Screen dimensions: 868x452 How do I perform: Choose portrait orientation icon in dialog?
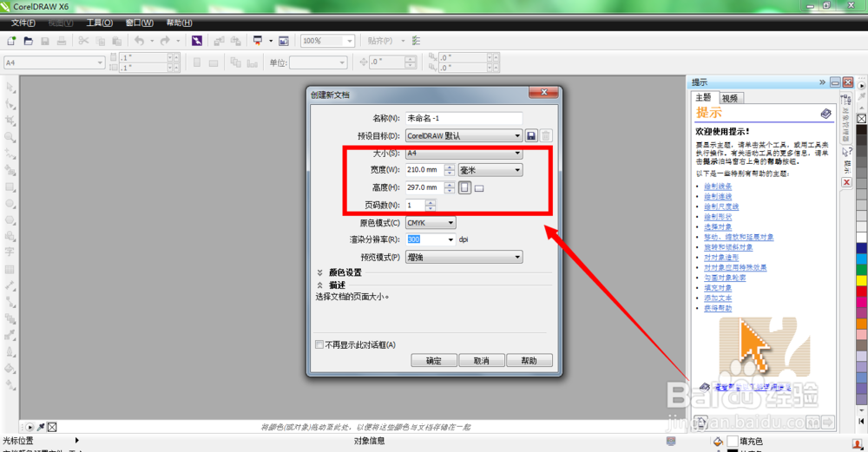pos(465,187)
